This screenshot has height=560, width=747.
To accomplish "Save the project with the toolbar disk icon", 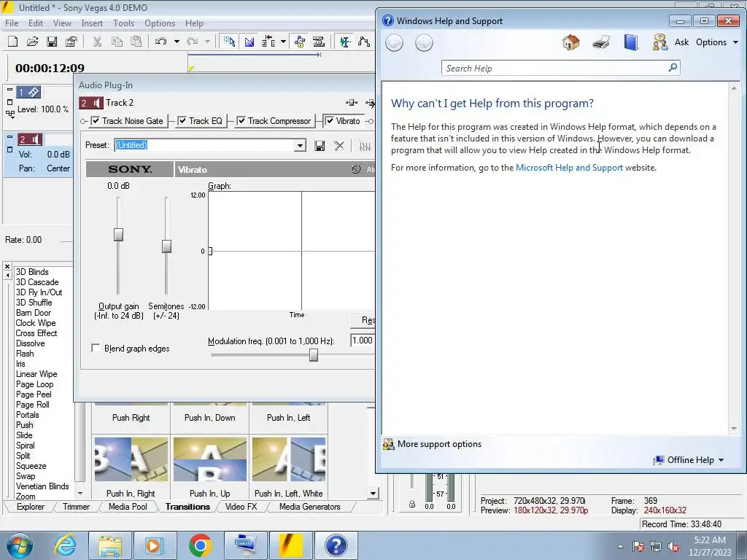I will coord(52,42).
